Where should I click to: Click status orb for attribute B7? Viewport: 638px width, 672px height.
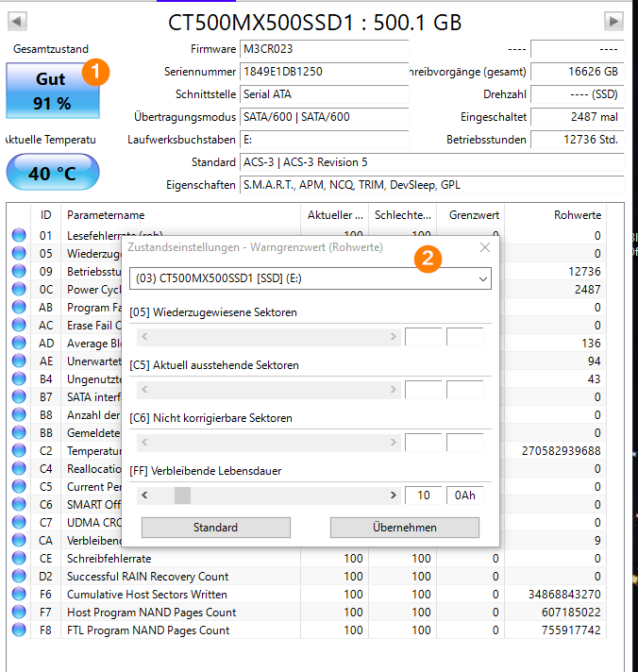(19, 396)
